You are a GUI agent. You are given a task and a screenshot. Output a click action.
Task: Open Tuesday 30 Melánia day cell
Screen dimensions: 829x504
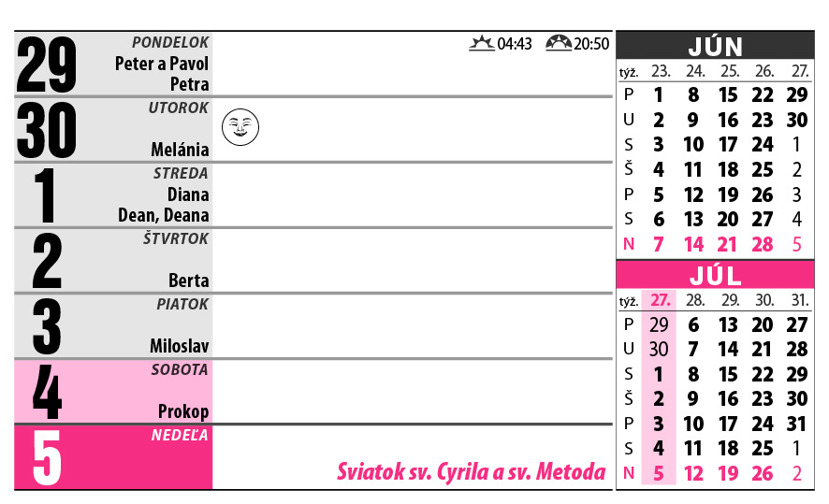click(x=114, y=129)
